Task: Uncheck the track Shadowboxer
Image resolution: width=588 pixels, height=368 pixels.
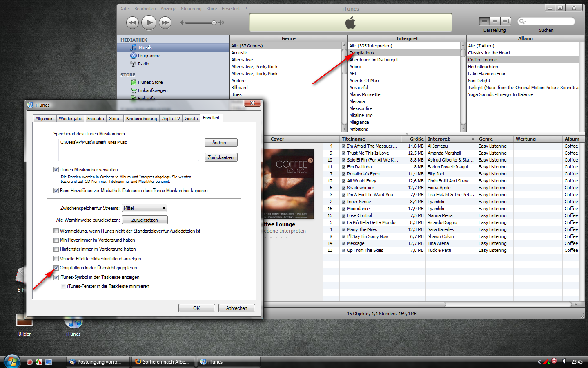Action: pos(344,188)
